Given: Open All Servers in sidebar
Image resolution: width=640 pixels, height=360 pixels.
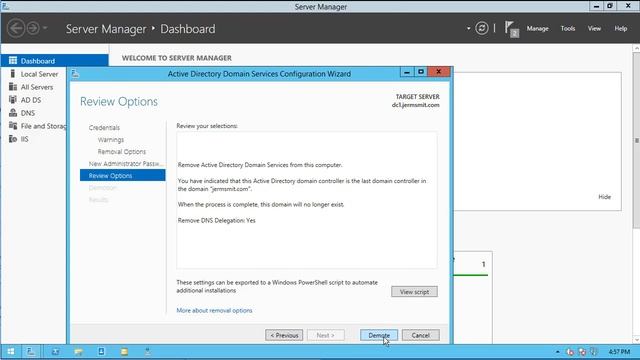Looking at the screenshot, I should click(37, 87).
